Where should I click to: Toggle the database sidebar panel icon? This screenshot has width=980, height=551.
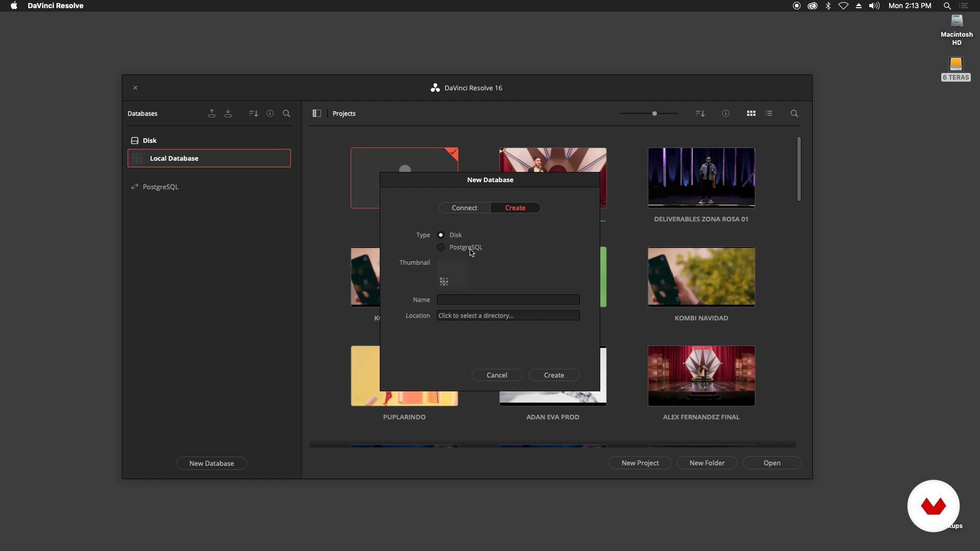click(x=316, y=113)
